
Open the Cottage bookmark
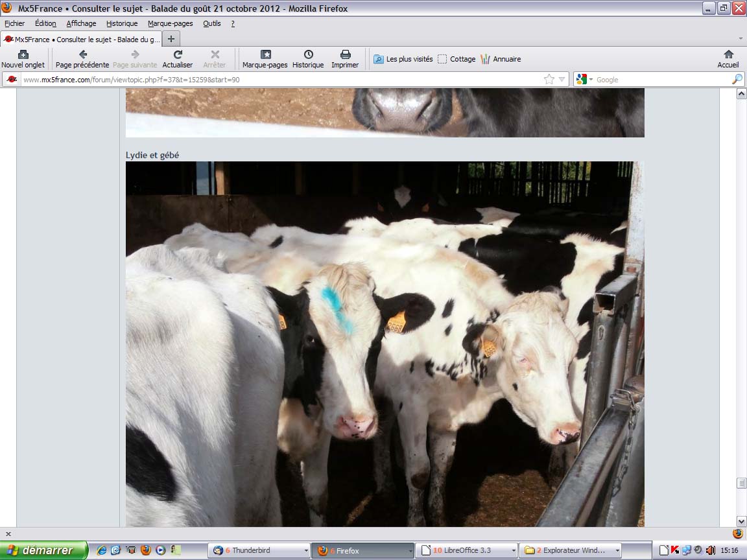coord(456,59)
